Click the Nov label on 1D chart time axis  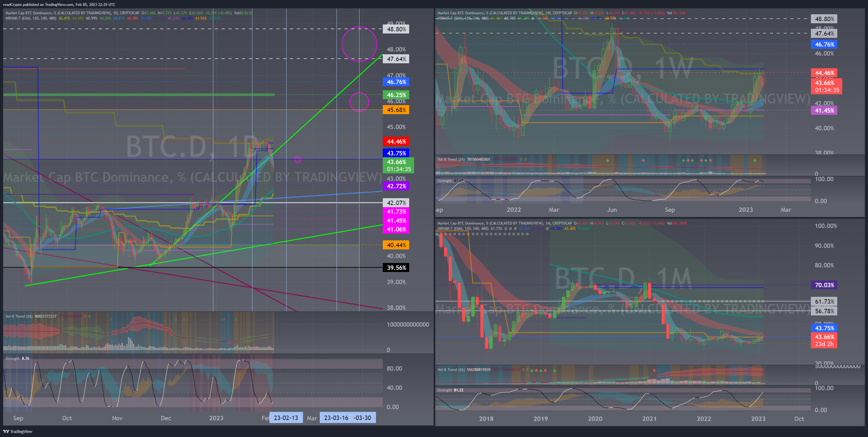tap(117, 418)
